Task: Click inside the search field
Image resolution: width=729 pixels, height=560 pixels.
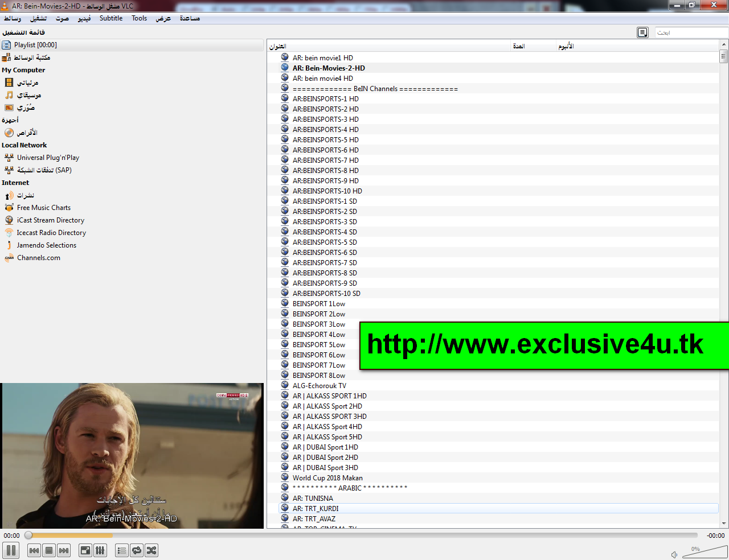Action: [x=689, y=32]
